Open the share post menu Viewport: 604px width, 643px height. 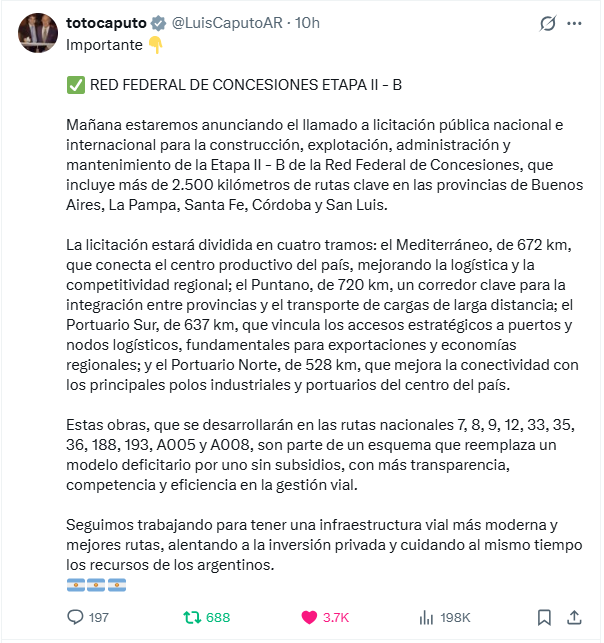[x=575, y=617]
